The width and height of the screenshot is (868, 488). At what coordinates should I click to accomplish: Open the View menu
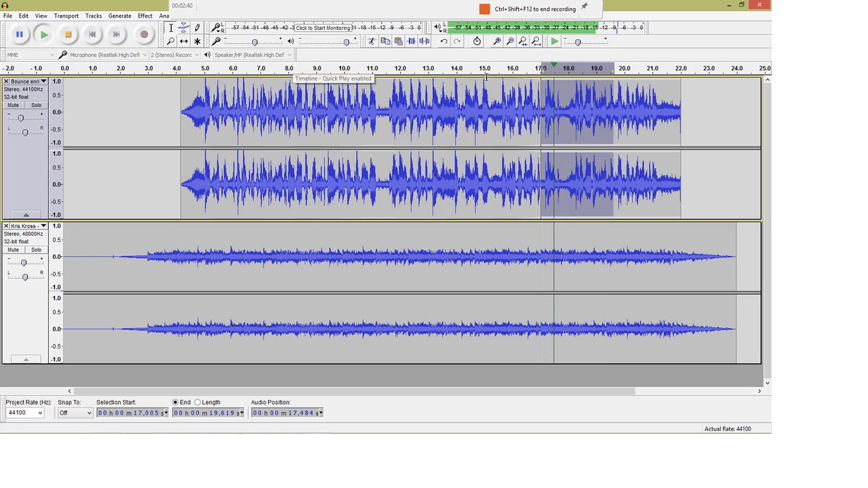(x=41, y=16)
